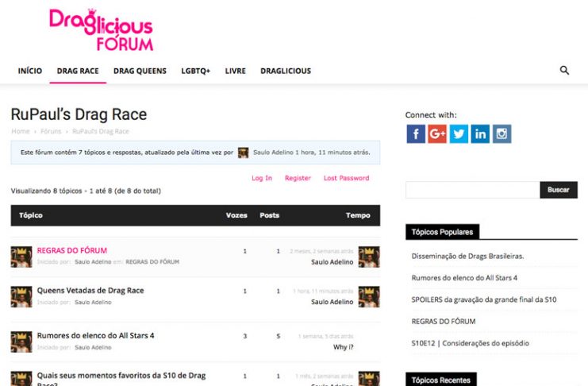Click the Tópicos Recentes heading tab
Screen dimensions: 588x386
tap(441, 380)
